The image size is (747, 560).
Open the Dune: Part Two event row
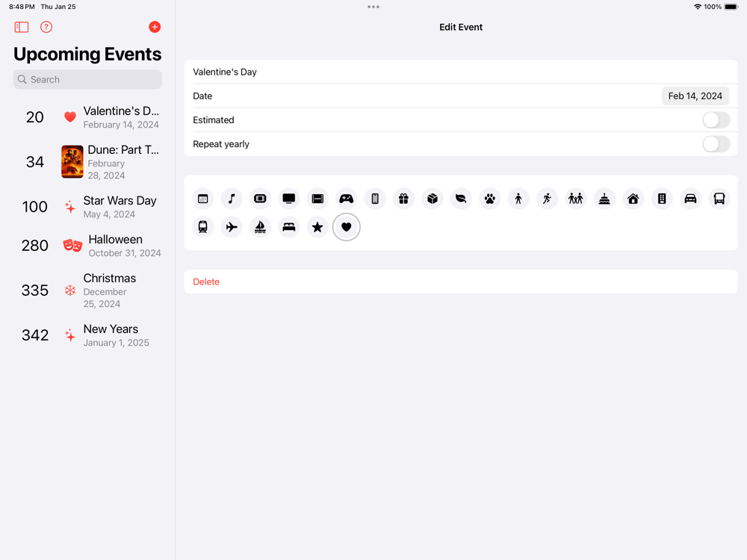coord(87,162)
